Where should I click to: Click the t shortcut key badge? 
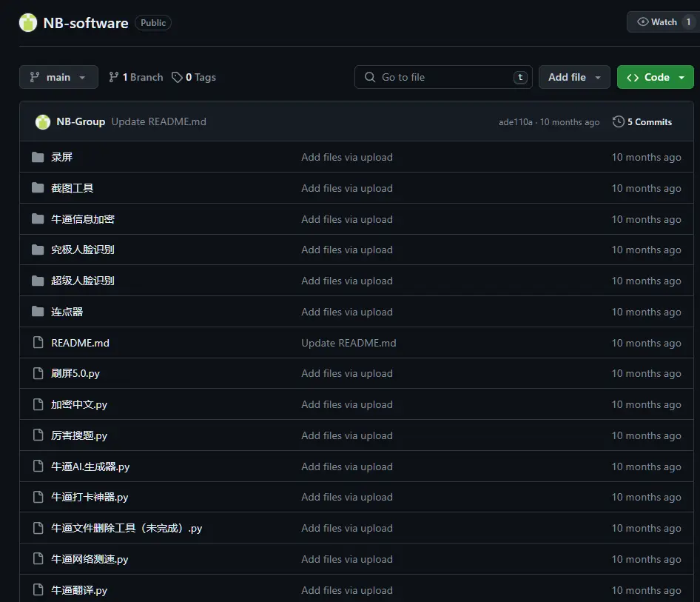point(520,77)
